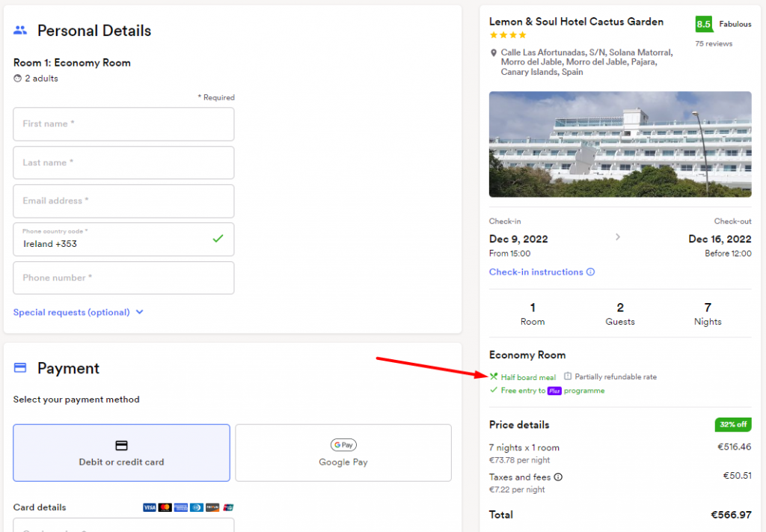Image resolution: width=766 pixels, height=532 pixels.
Task: Click the Partially refundable rate text
Action: click(616, 376)
